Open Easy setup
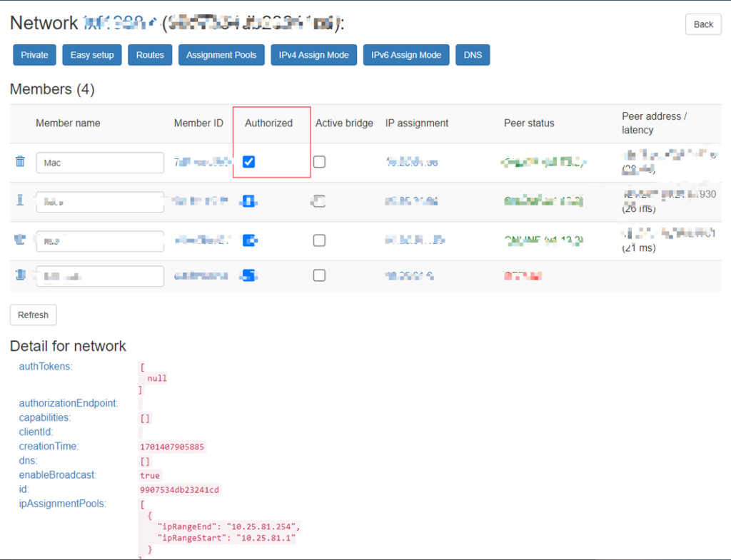This screenshot has height=560, width=731. (x=92, y=55)
